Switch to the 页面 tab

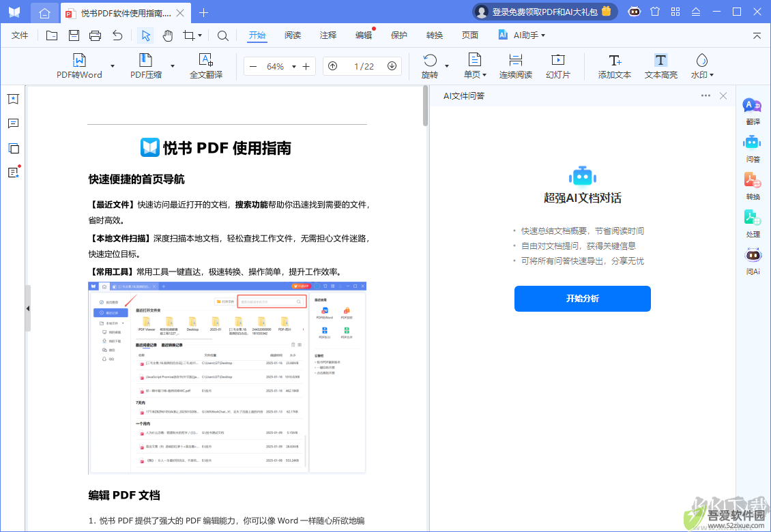[469, 35]
